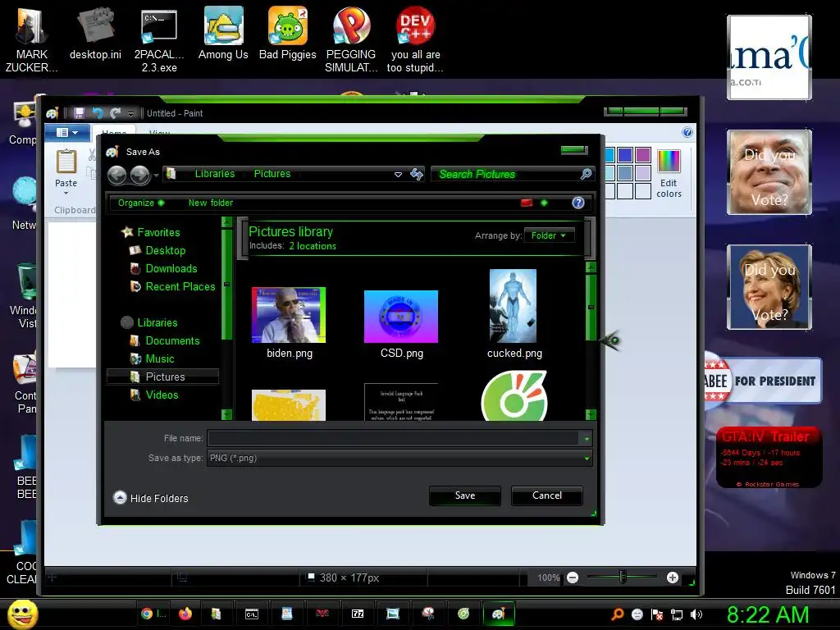The height and width of the screenshot is (630, 840).
Task: Click the 2 locations link
Action: [313, 246]
